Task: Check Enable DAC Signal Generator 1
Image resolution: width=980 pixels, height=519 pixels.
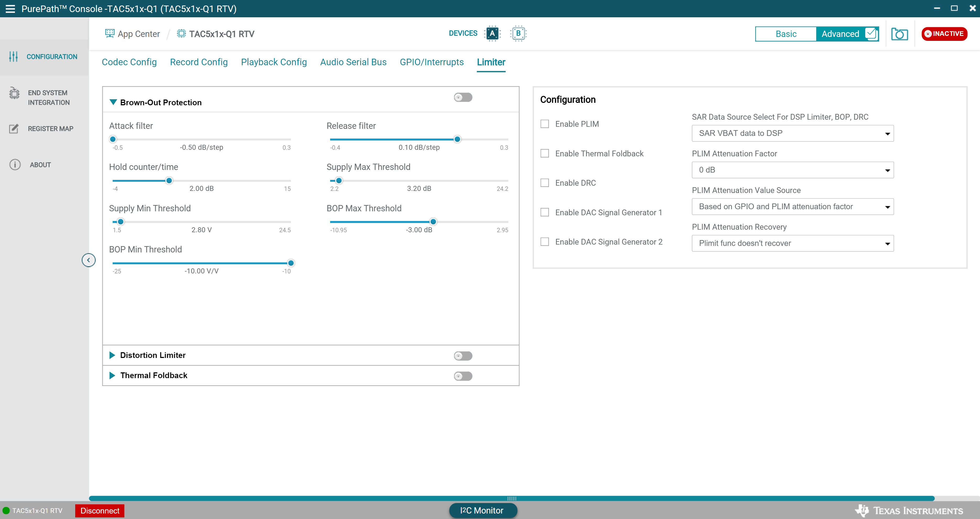Action: coord(545,212)
